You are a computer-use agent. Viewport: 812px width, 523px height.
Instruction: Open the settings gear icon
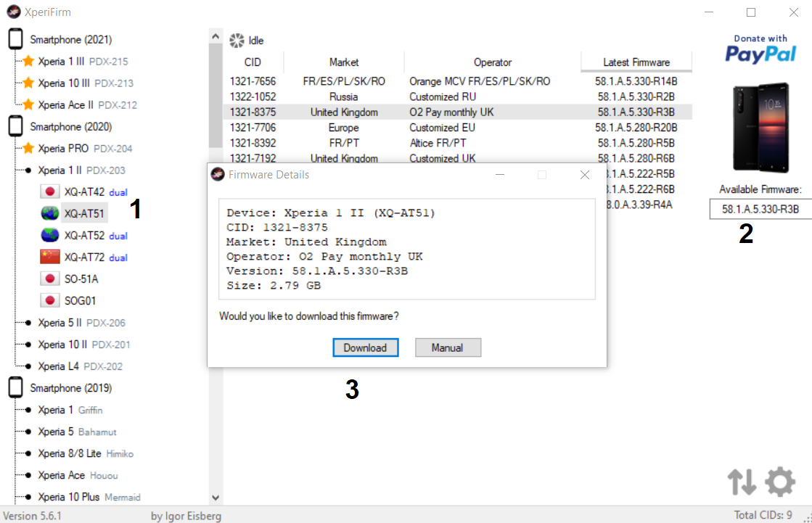coord(779,481)
